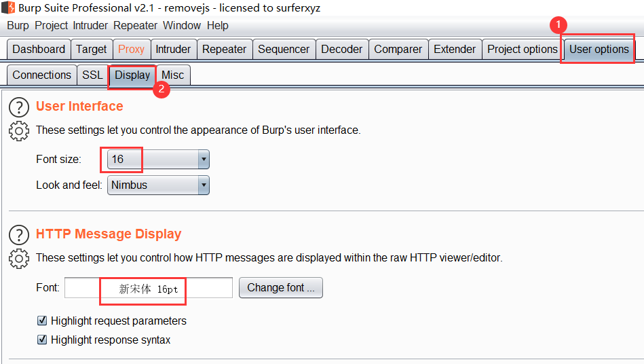Switch to the Project options tab
Image resolution: width=644 pixels, height=364 pixels.
[x=523, y=50]
